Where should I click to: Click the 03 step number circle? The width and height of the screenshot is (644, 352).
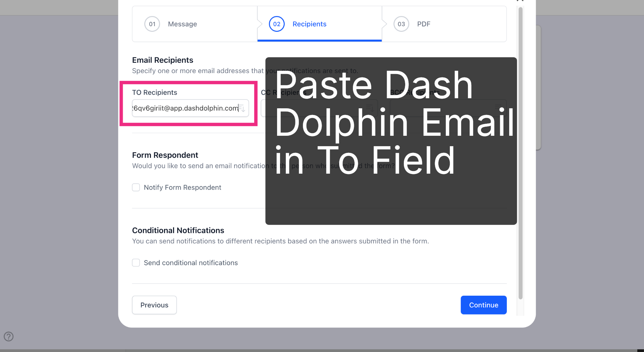(x=401, y=24)
